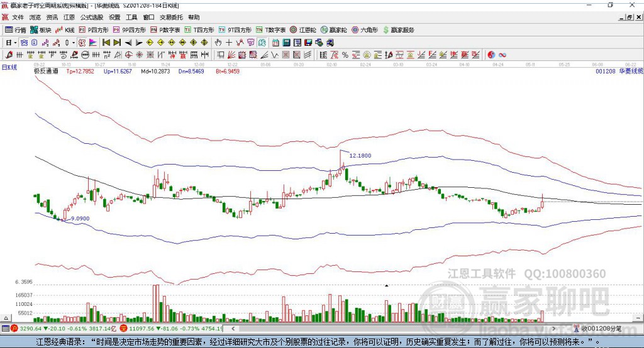Click the save floppy disk icon
This screenshot has width=644, height=348.
click(x=308, y=43)
